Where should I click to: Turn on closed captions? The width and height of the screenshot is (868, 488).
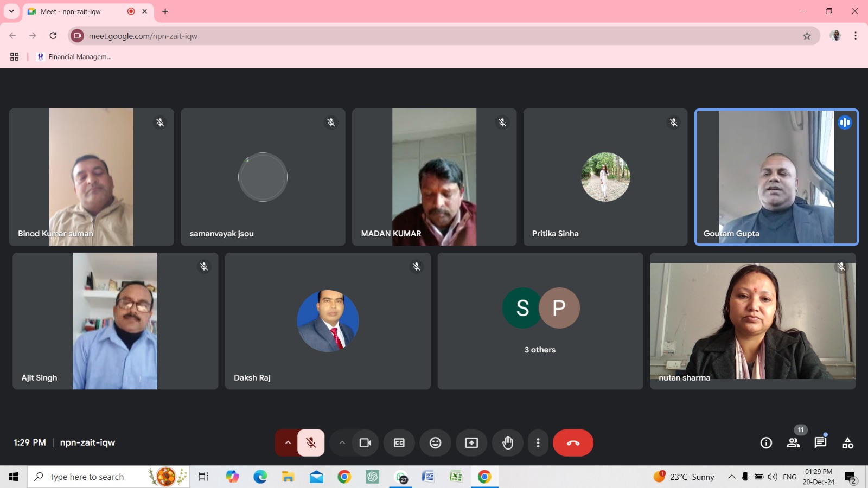point(399,443)
